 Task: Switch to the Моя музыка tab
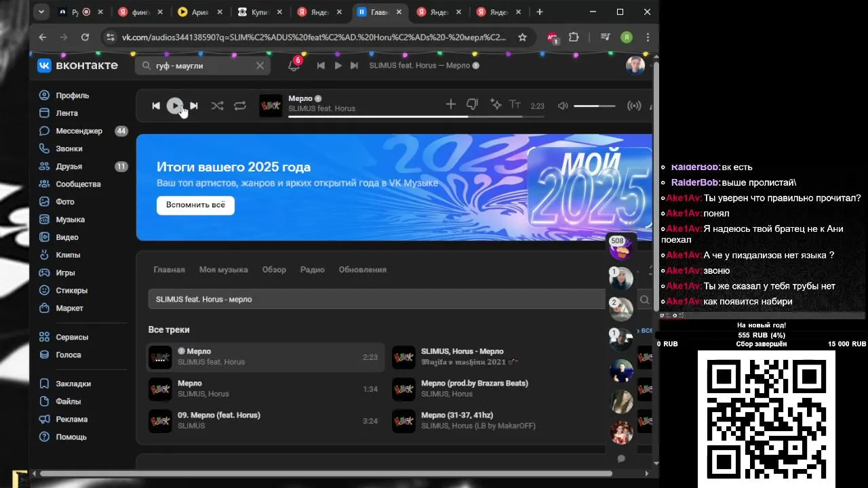coord(223,270)
